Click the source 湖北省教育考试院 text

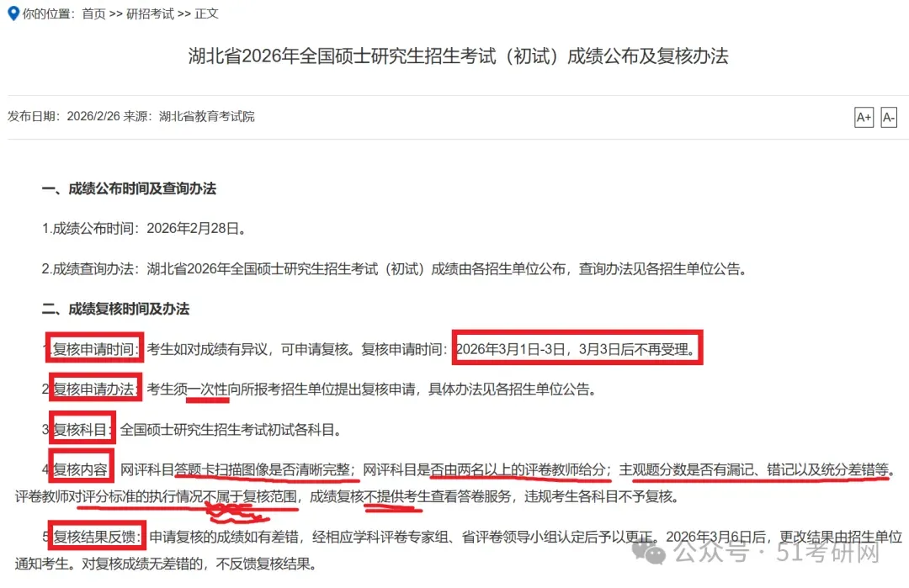click(207, 116)
